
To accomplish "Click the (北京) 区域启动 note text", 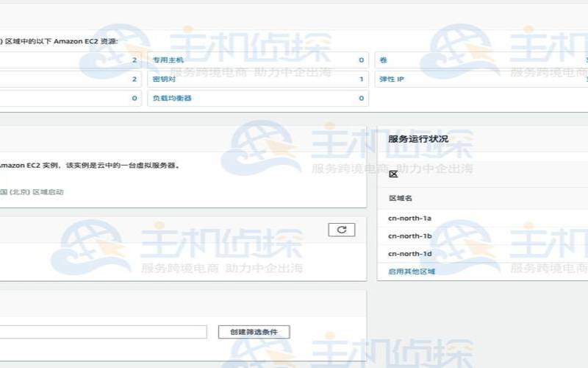I will (32, 192).
